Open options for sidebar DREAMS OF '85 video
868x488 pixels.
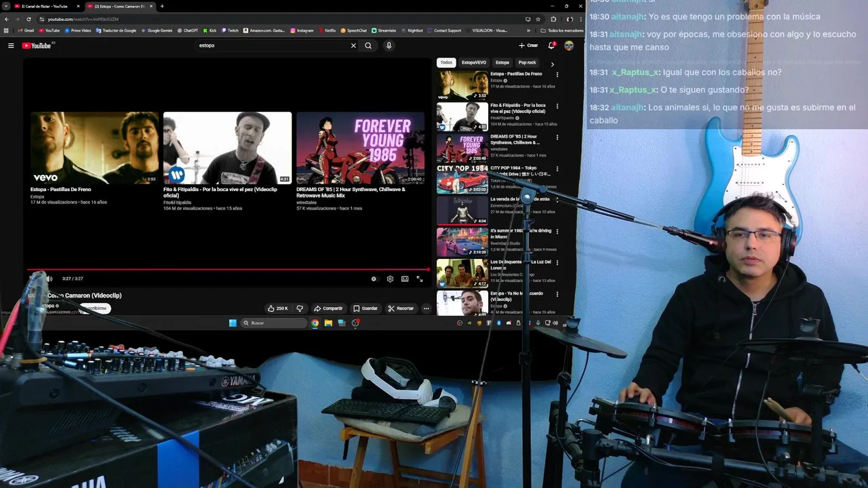click(557, 138)
